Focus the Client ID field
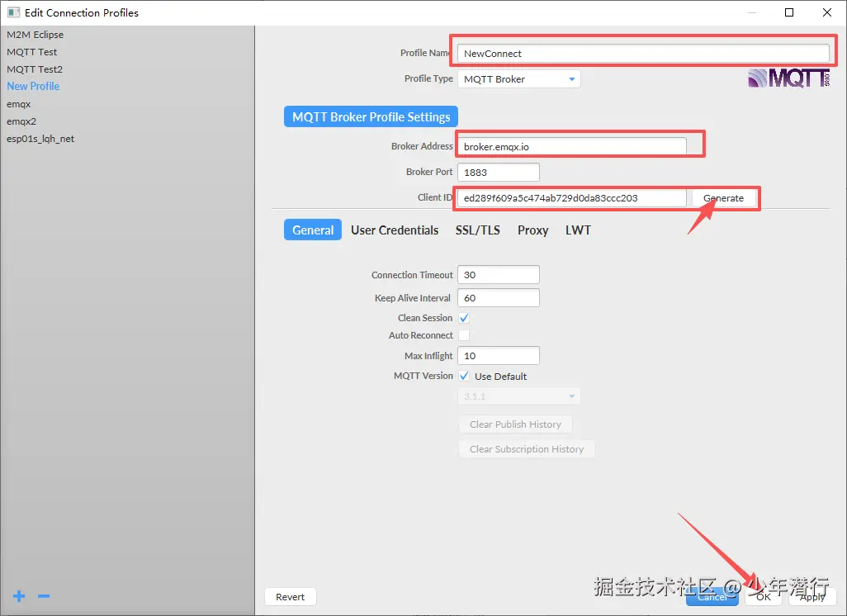 pos(571,198)
